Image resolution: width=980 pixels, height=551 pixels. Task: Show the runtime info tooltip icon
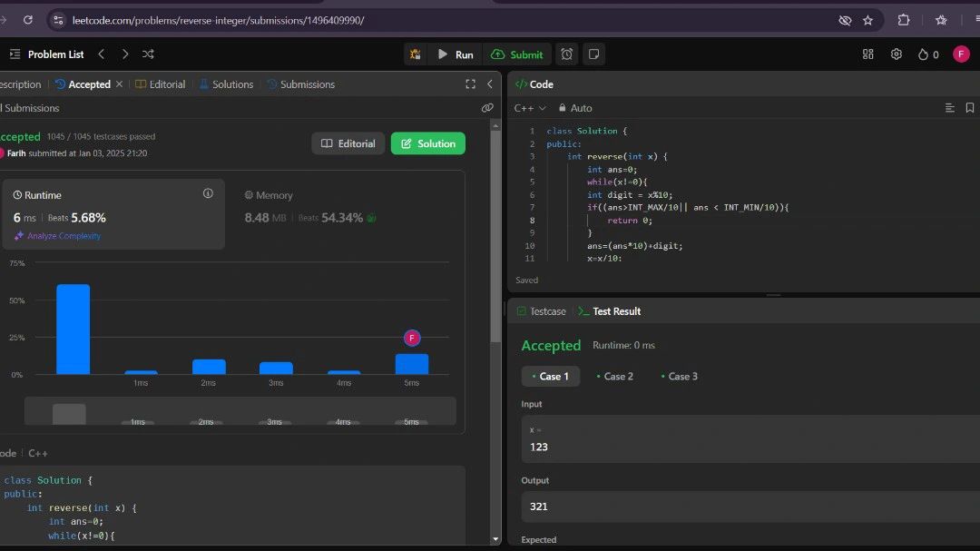(x=208, y=193)
